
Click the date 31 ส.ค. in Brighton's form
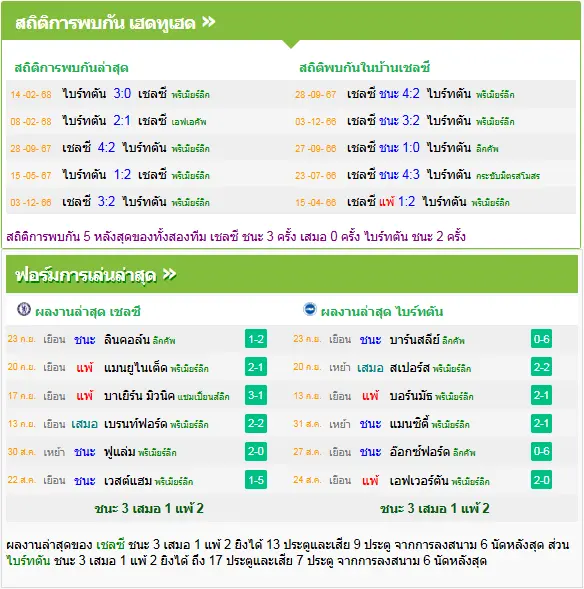pos(307,424)
